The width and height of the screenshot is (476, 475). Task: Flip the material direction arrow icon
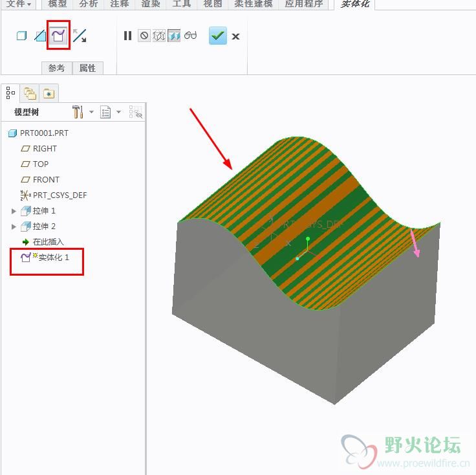point(80,36)
